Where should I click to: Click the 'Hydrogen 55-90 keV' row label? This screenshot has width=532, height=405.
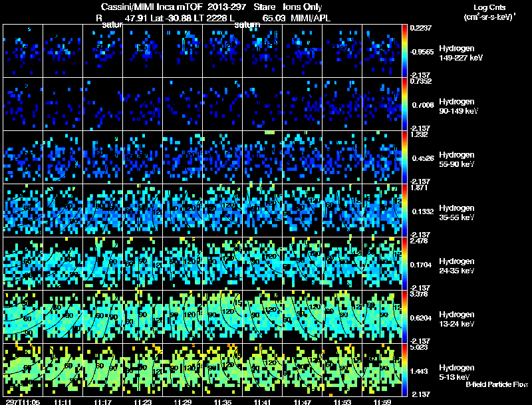pyautogui.click(x=456, y=160)
